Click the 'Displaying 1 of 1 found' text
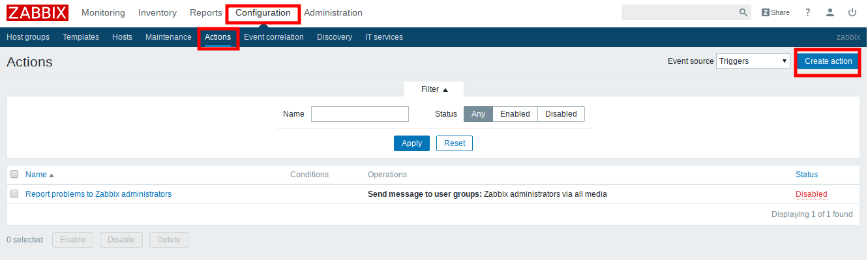The image size is (868, 260). (x=812, y=214)
